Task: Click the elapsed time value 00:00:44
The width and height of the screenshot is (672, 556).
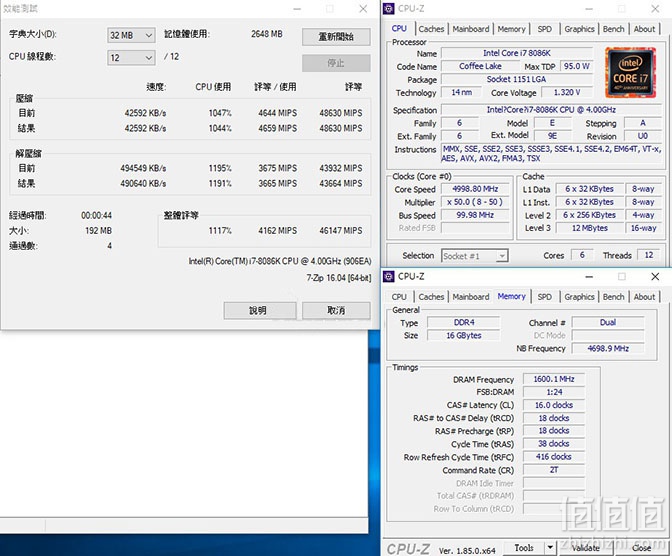Action: (96, 215)
